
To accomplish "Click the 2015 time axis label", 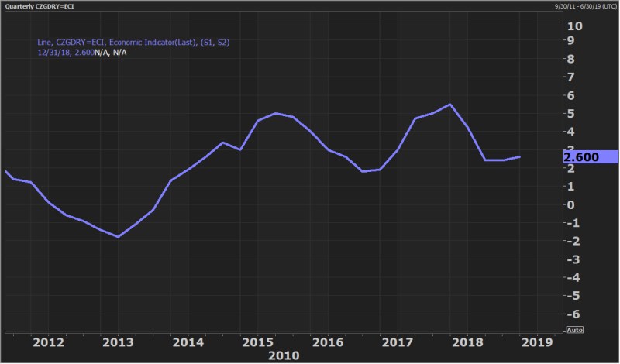I will 257,341.
